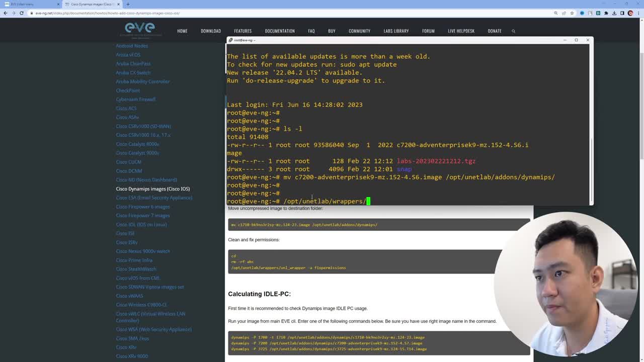Viewport: 644px width, 362px height.
Task: Open Aruba ClearPass sidebar link
Action: [x=133, y=64]
